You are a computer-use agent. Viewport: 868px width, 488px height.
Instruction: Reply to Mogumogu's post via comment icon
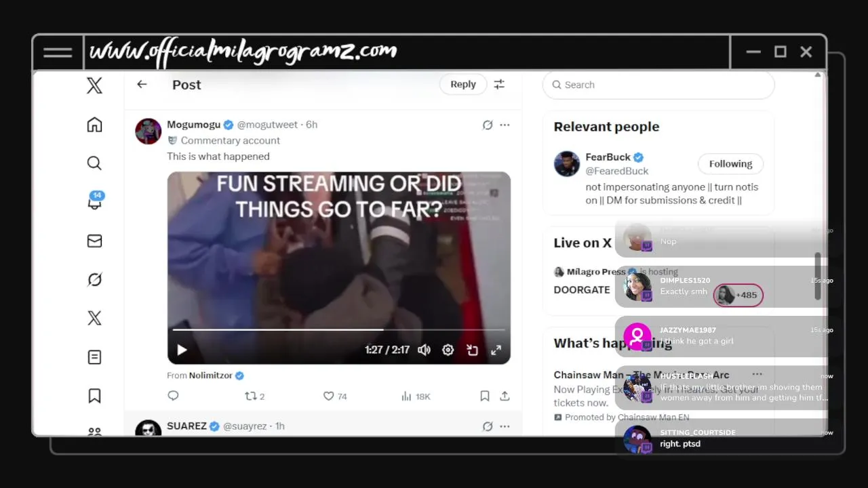tap(173, 396)
